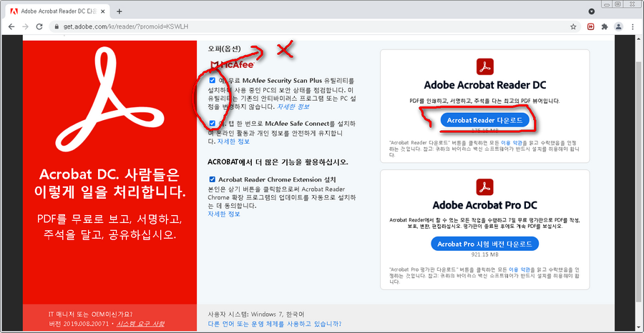Uncheck the McAfee Safe Connect checkbox
This screenshot has width=644, height=333.
[212, 123]
